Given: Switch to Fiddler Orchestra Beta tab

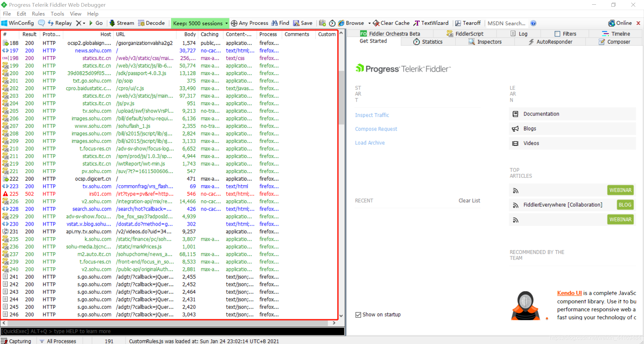Looking at the screenshot, I should point(390,34).
